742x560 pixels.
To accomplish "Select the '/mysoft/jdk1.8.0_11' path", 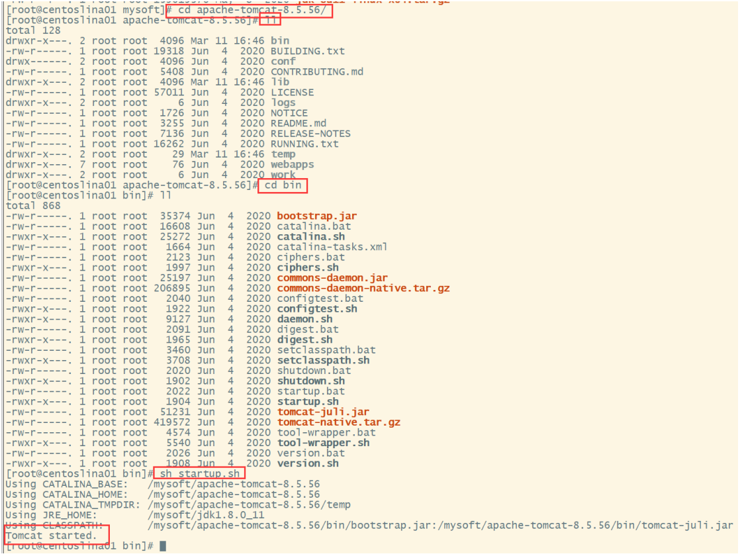I will coord(206,516).
